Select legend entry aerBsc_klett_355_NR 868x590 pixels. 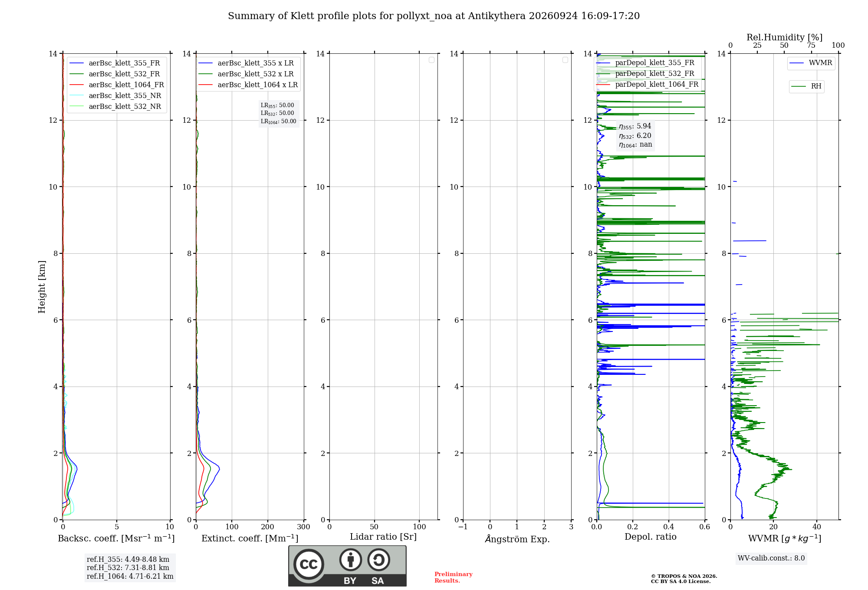pyautogui.click(x=115, y=95)
